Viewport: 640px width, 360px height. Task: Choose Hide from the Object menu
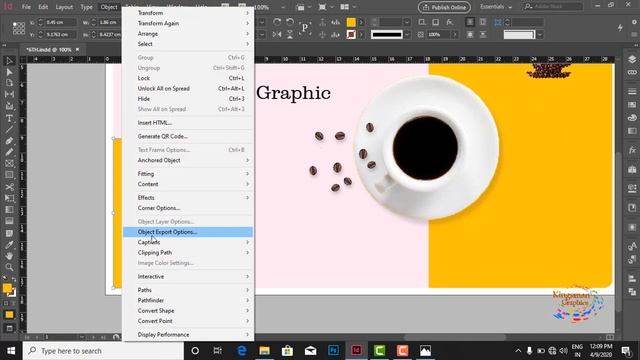tap(188, 99)
